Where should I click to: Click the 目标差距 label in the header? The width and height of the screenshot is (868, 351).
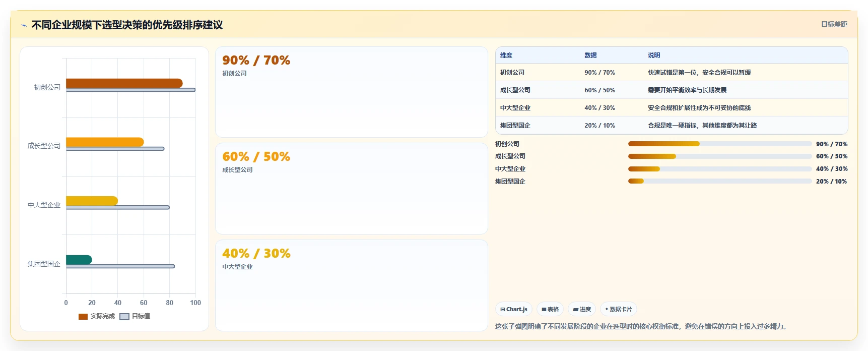834,24
